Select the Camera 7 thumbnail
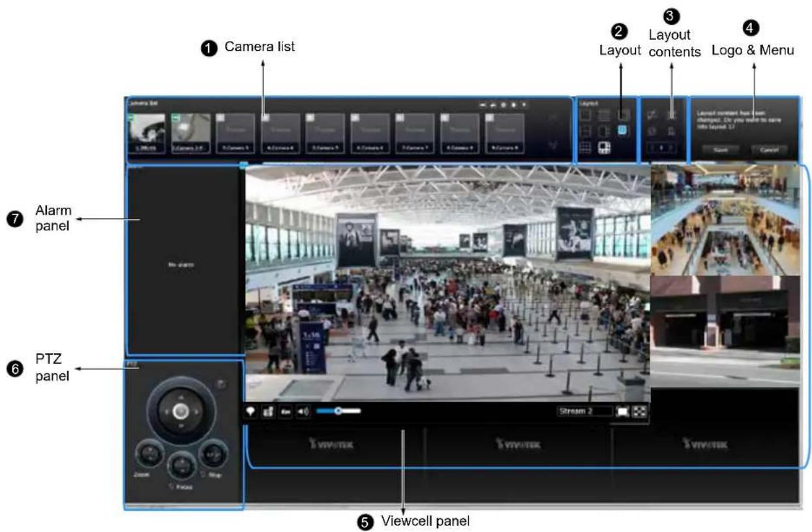 pyautogui.click(x=415, y=133)
